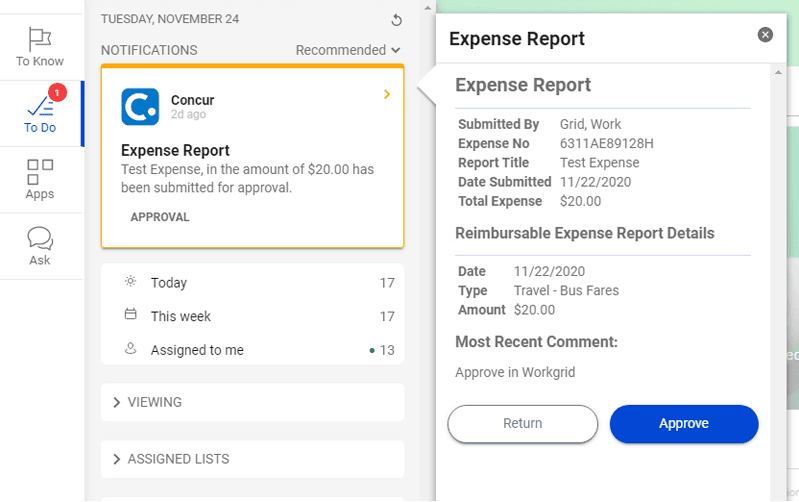Screen dimensions: 799x502
Task: Select the Assigned to me filter row
Action: coord(253,350)
